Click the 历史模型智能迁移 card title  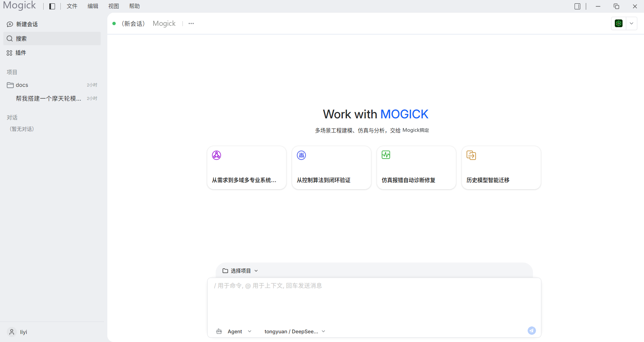pyautogui.click(x=488, y=180)
